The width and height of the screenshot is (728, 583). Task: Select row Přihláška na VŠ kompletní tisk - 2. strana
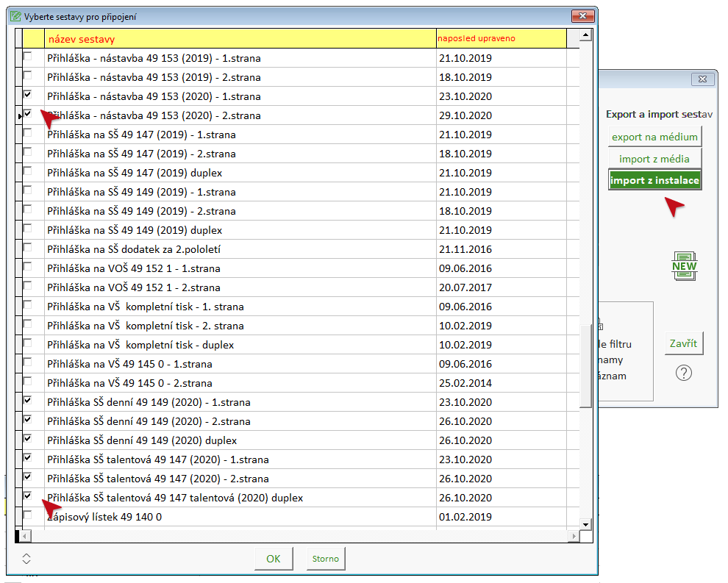297,326
